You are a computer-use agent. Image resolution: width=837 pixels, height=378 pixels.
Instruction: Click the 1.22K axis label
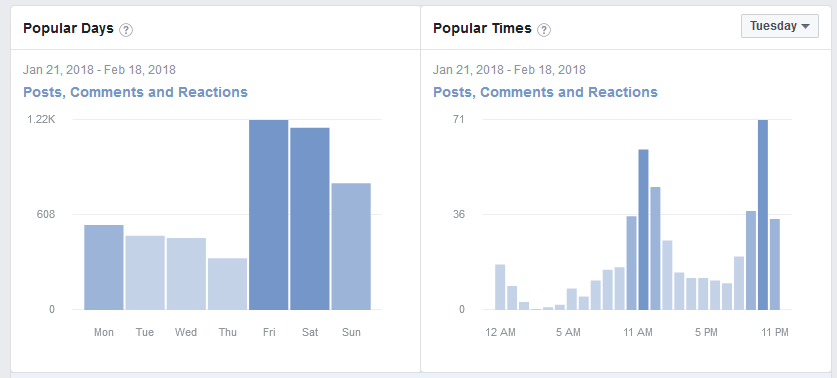pos(41,120)
